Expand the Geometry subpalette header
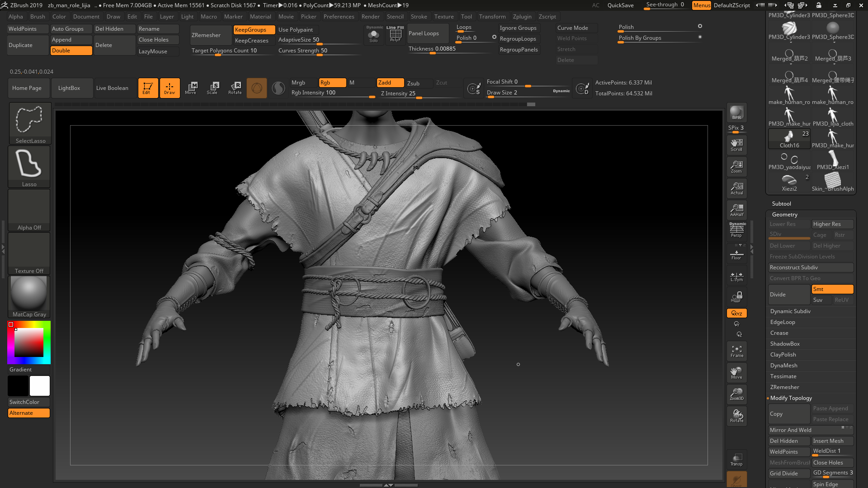The width and height of the screenshot is (868, 488). [x=785, y=214]
